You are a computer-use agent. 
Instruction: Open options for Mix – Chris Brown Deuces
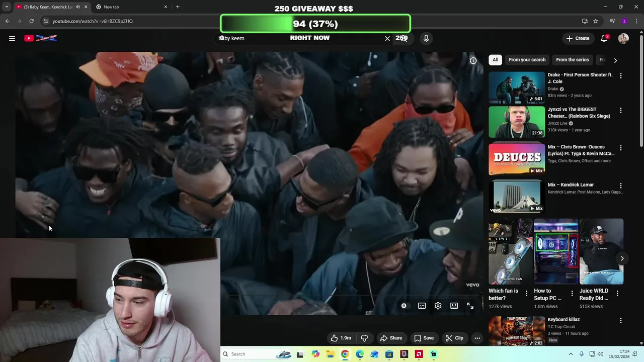[620, 148]
